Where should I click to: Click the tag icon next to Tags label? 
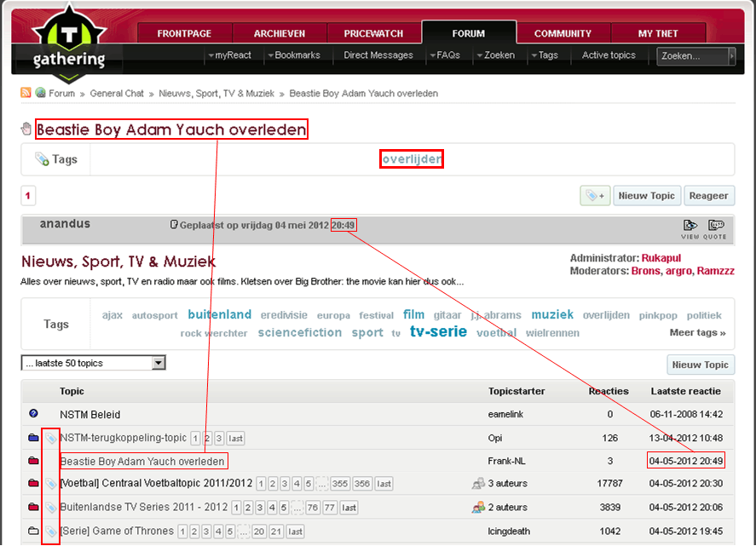42,159
